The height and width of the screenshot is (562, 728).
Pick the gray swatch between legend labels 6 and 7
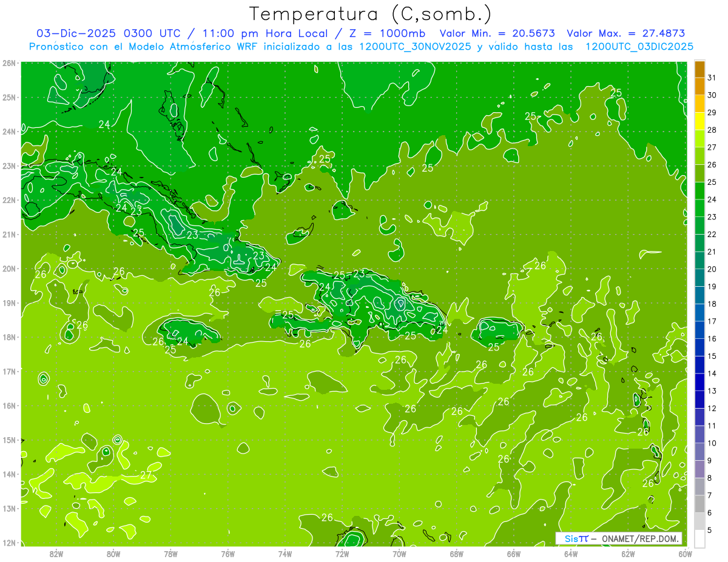click(699, 504)
